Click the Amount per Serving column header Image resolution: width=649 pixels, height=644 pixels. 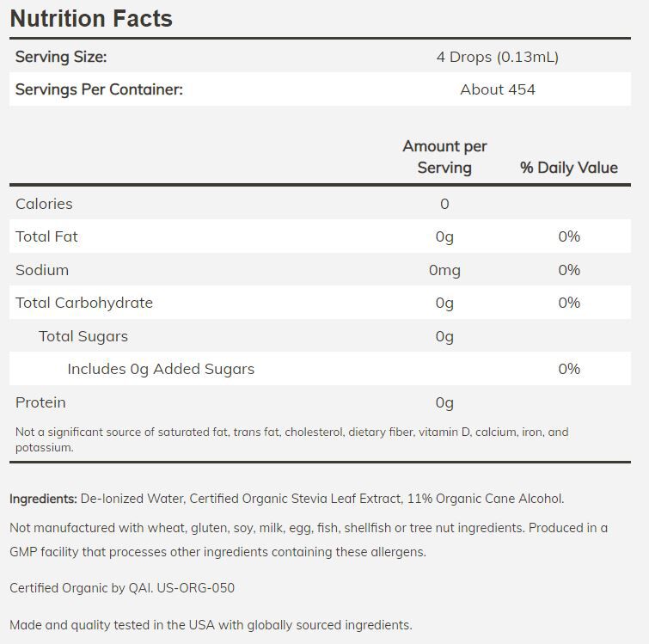444,156
